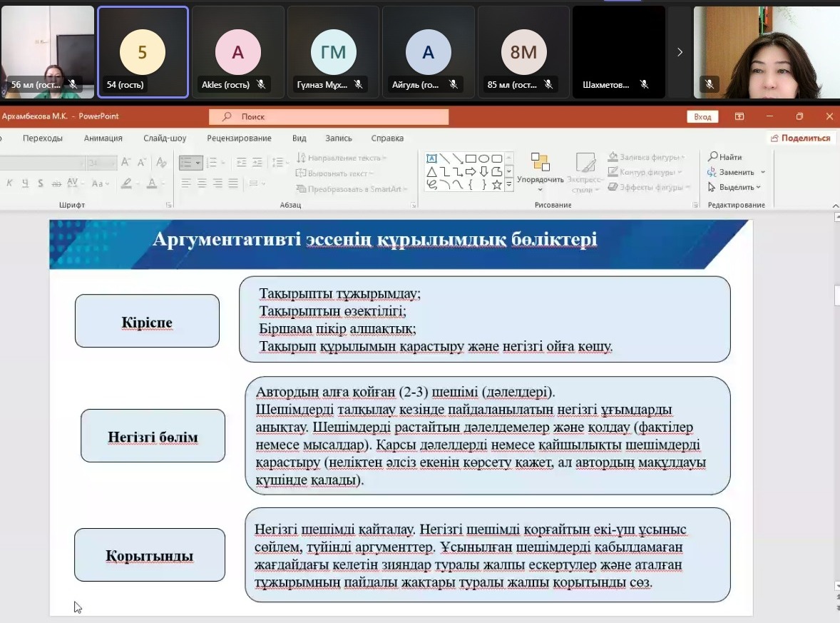Click the muted microphone icon on Akles tile

[x=261, y=84]
